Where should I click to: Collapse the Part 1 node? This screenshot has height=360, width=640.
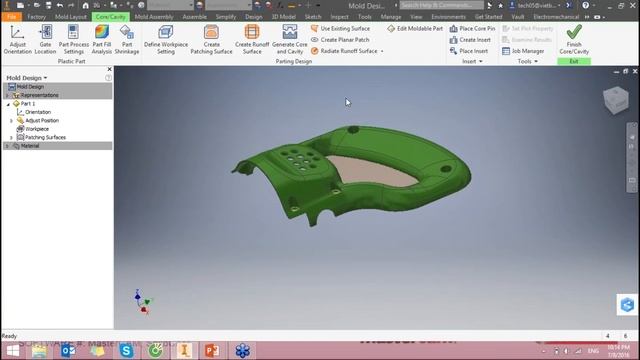tap(8, 104)
